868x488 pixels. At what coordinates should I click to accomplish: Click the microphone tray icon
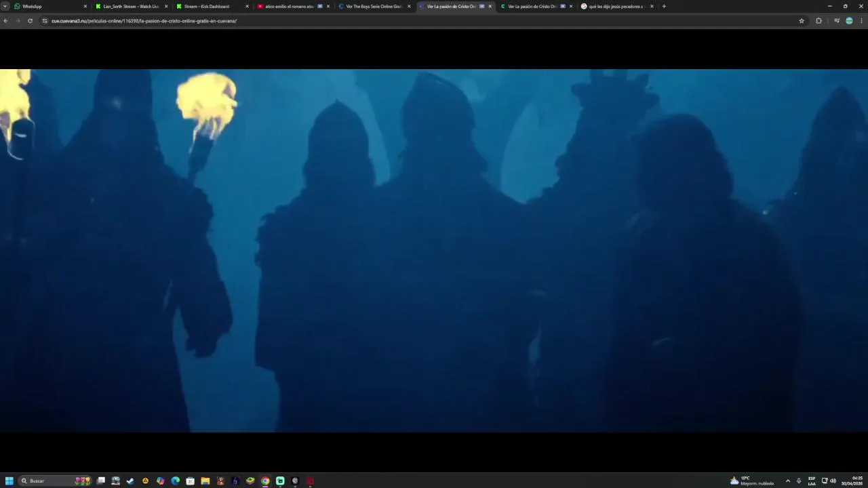pyautogui.click(x=799, y=481)
